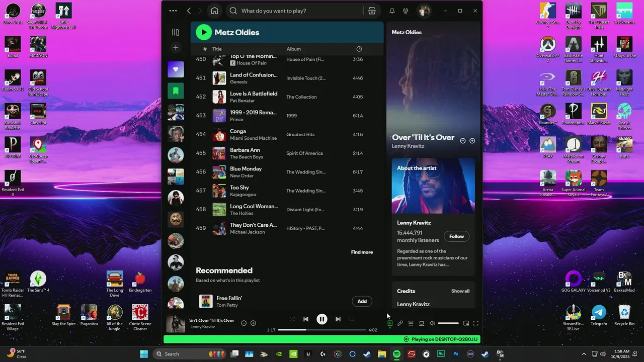Open the miniplayer
Screen dimensions: 644x362
(x=466, y=323)
